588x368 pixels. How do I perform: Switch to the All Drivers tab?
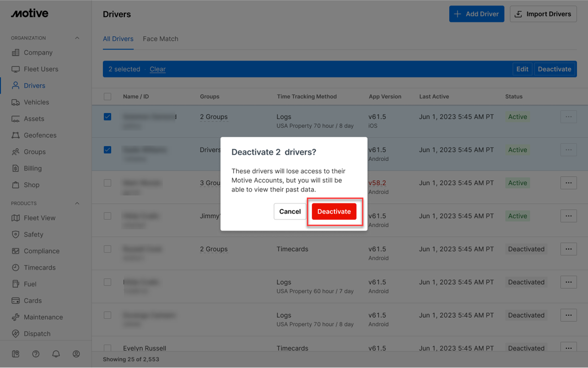[x=118, y=39]
